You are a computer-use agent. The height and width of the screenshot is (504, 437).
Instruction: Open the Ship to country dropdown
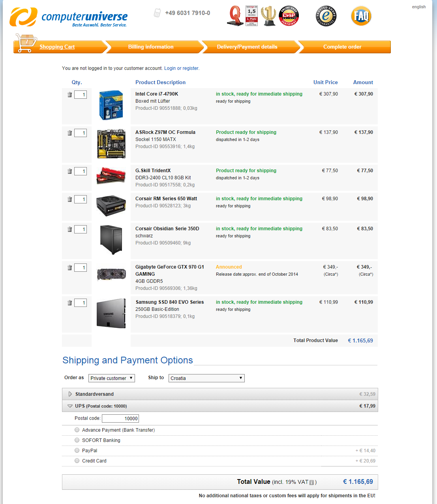pyautogui.click(x=206, y=378)
